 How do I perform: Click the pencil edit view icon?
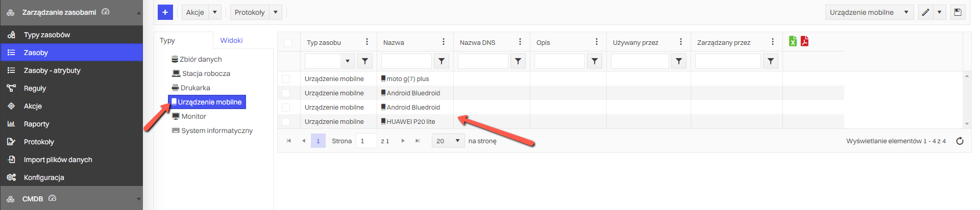(x=925, y=12)
